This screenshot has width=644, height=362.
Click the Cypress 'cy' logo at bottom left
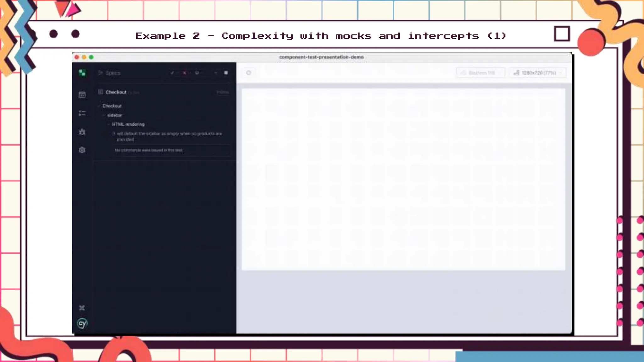pos(82,323)
